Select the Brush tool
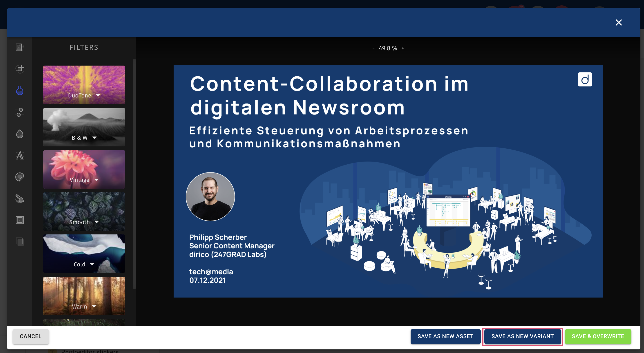The image size is (644, 353). coord(20,199)
